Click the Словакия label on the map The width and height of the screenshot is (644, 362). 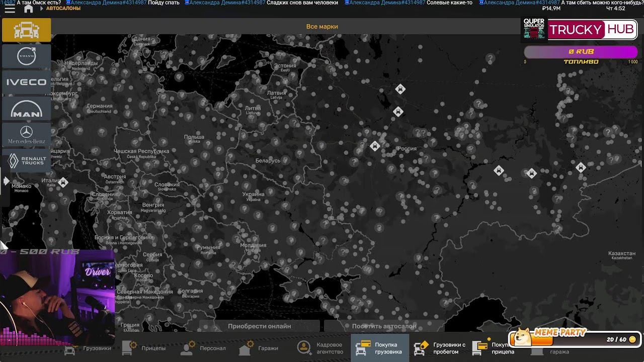coord(167,185)
